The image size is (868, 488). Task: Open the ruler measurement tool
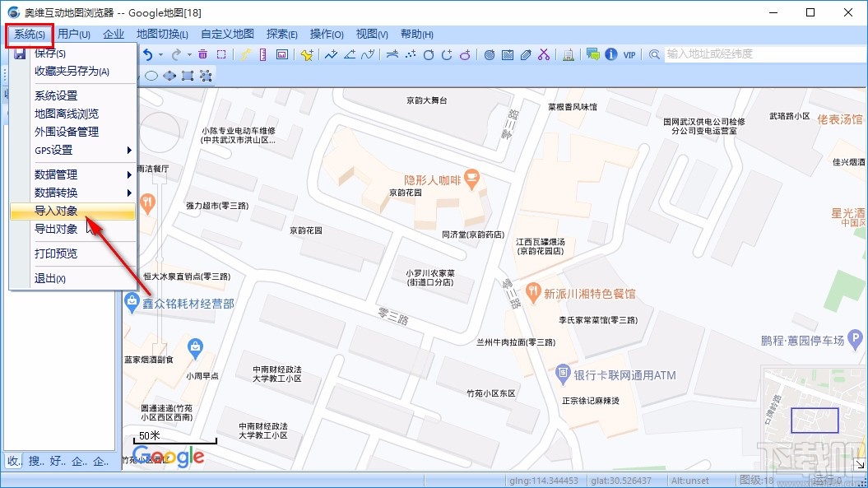point(262,54)
